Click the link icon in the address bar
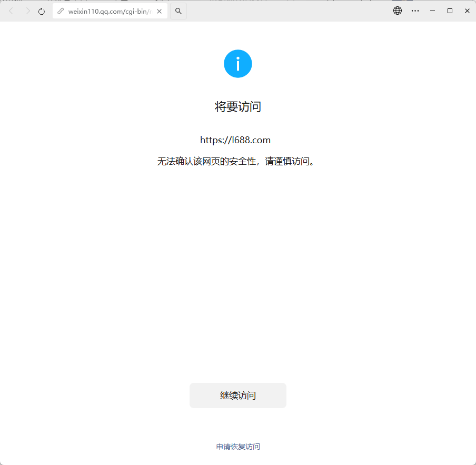The height and width of the screenshot is (465, 476). [x=61, y=11]
